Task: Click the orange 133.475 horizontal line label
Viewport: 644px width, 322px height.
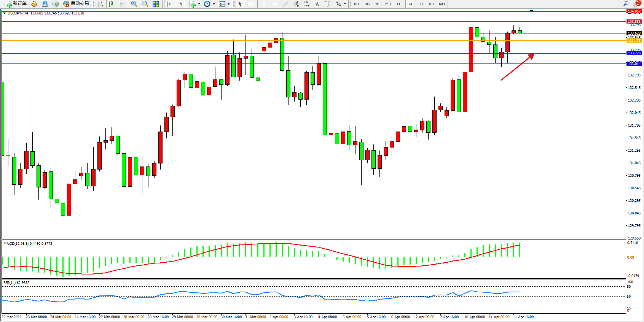Action: [634, 41]
